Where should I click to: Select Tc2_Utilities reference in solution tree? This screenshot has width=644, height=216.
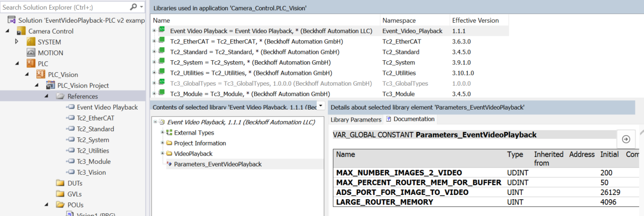93,150
